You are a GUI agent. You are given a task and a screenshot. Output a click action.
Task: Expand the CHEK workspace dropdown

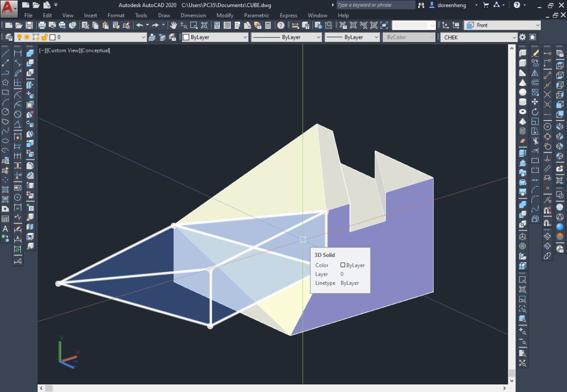pos(479,37)
